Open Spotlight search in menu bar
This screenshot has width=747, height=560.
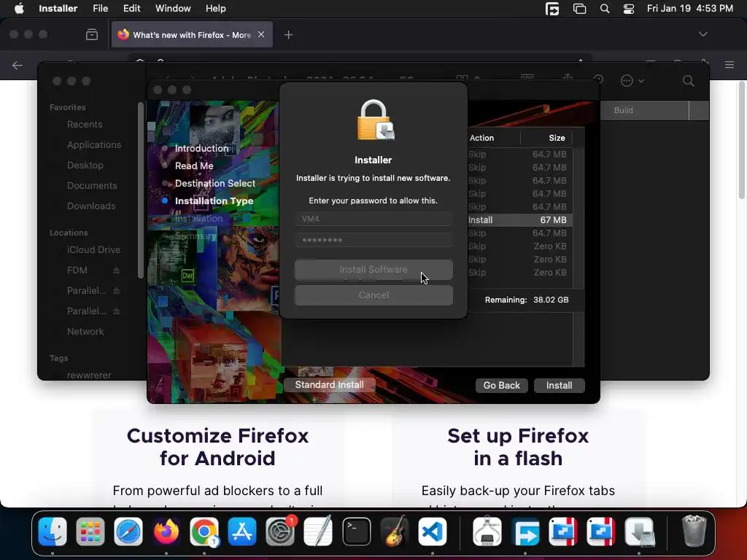[x=605, y=9]
